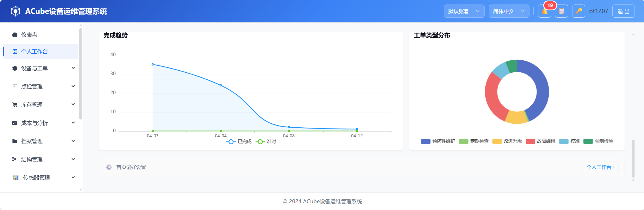This screenshot has height=210, width=644.
Task: Click the 仪表盘 dashboard icon
Action: pos(15,35)
